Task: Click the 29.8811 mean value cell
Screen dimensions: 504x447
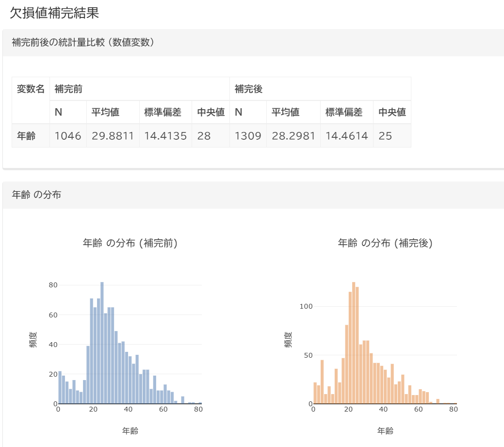Action: (x=113, y=136)
